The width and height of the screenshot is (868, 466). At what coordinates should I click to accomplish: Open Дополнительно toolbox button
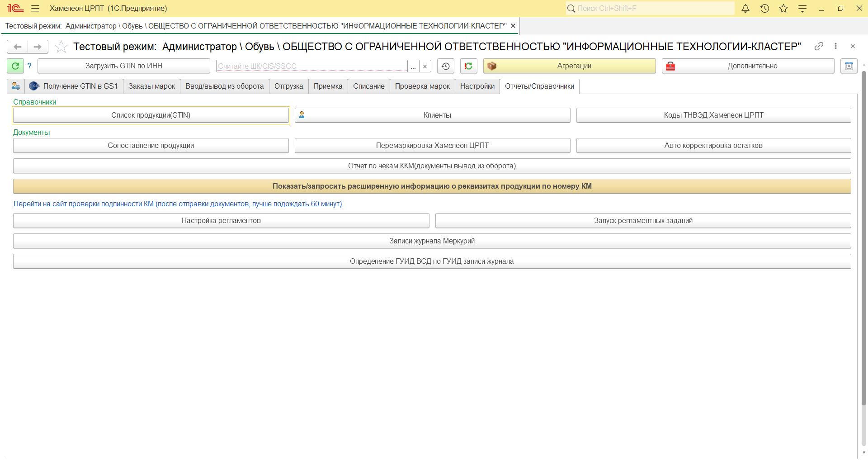[748, 66]
